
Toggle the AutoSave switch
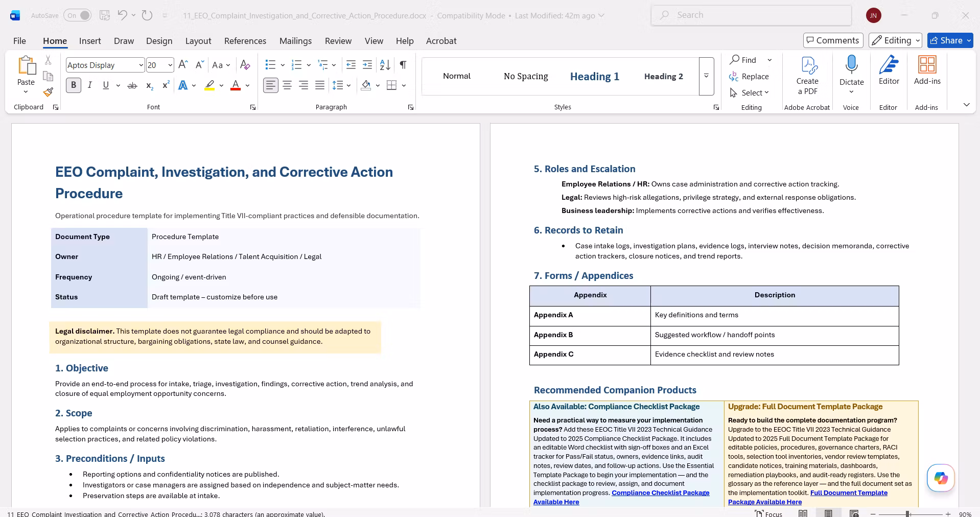(x=78, y=15)
